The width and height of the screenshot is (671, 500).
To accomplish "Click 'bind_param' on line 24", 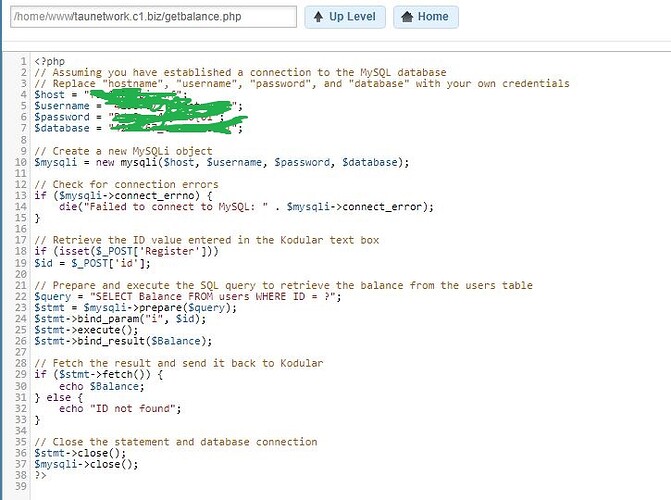I will tap(108, 319).
